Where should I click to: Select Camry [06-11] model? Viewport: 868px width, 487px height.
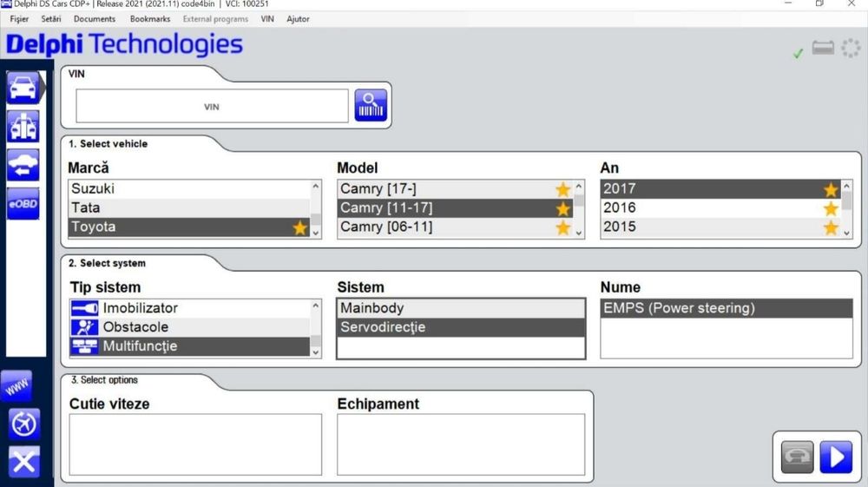(455, 227)
